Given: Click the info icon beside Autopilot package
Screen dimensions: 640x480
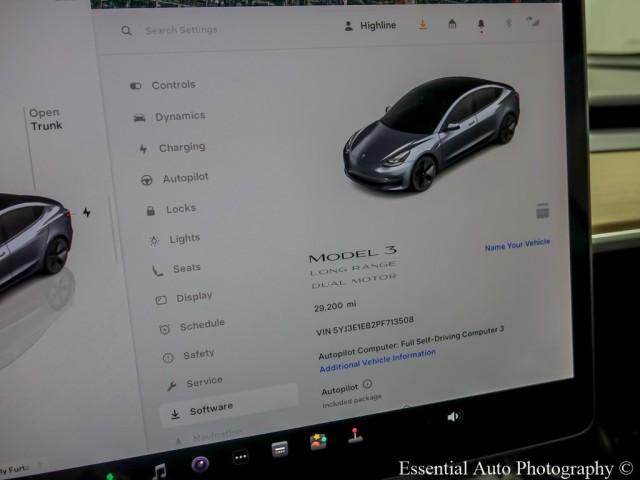Looking at the screenshot, I should tap(367, 384).
